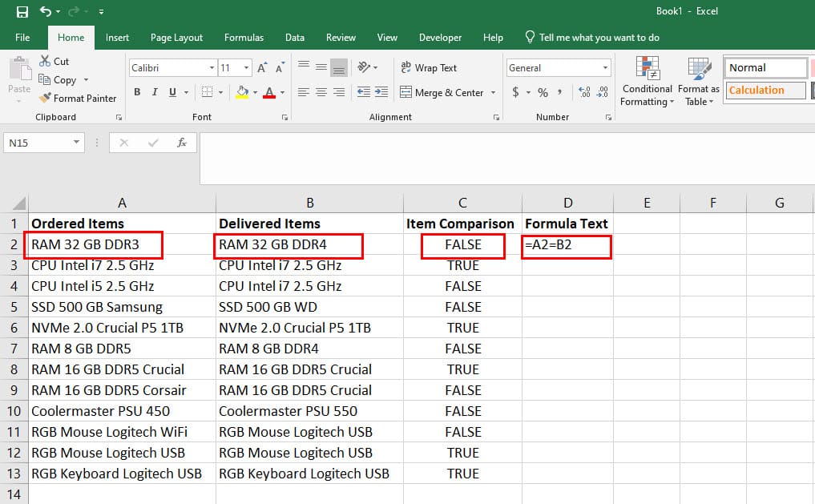
Task: Select Bottom Align icon
Action: click(339, 67)
